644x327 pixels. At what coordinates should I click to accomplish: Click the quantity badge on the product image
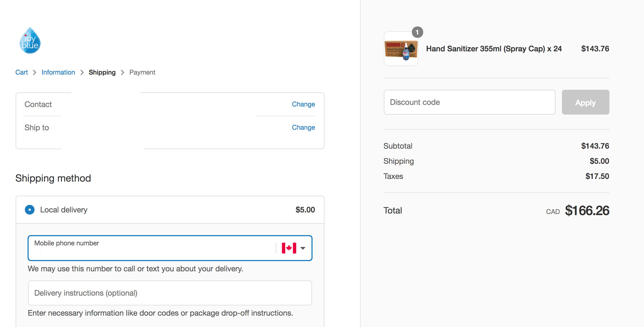417,32
